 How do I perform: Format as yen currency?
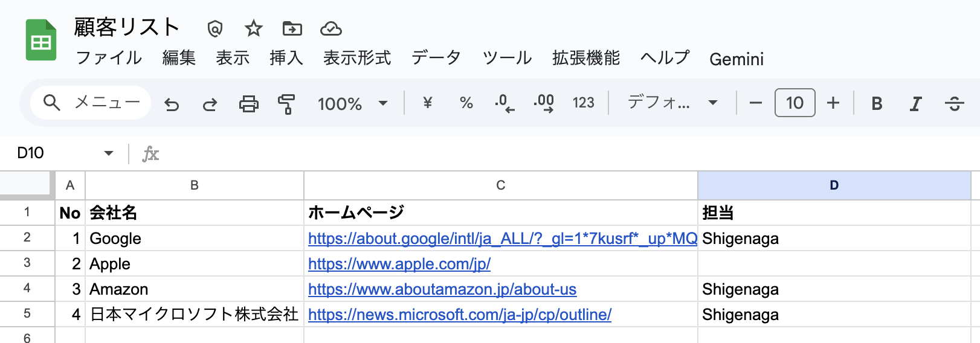point(428,103)
